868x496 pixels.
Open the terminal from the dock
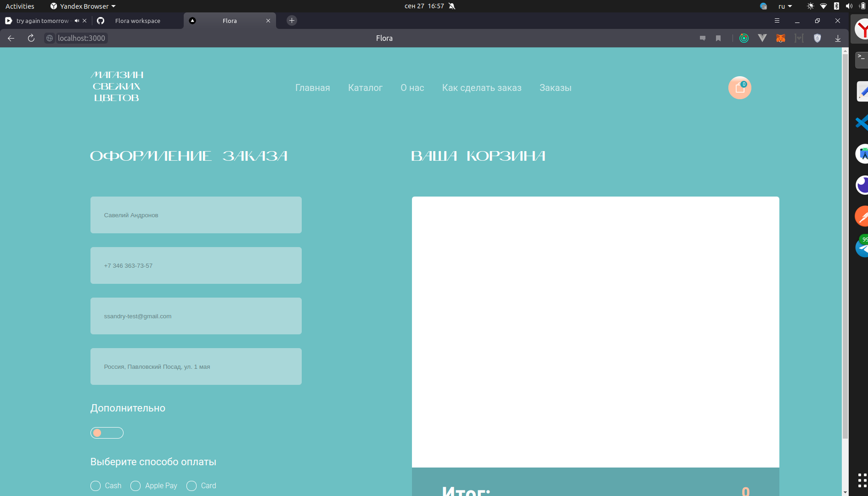pos(862,60)
